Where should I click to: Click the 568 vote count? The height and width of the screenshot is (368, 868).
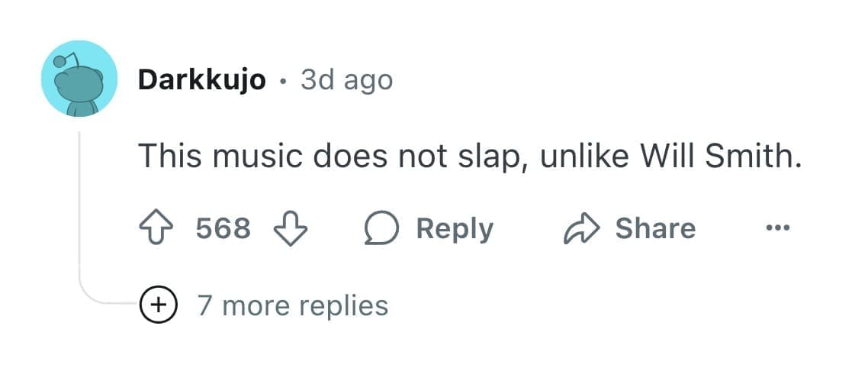[x=223, y=229]
